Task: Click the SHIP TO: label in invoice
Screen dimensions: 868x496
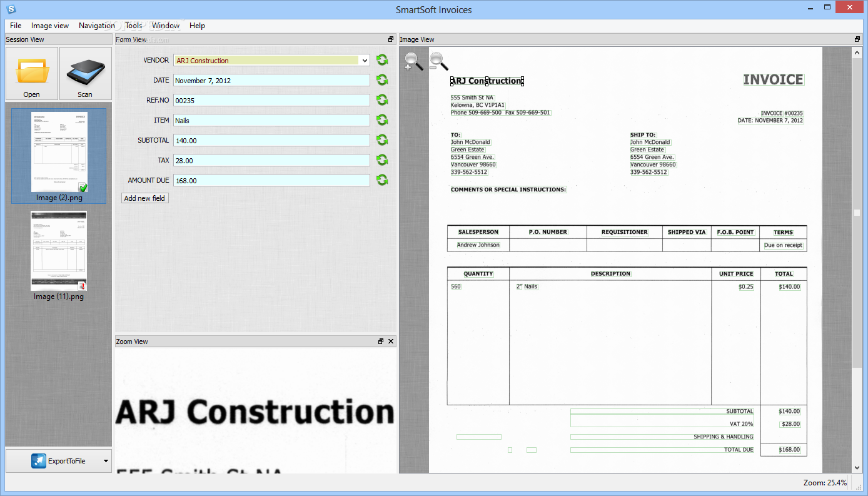Action: coord(643,135)
